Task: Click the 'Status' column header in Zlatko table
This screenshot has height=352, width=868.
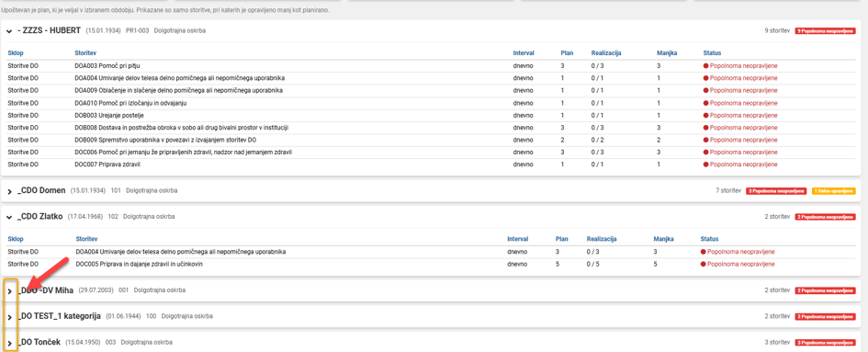Action: click(709, 240)
